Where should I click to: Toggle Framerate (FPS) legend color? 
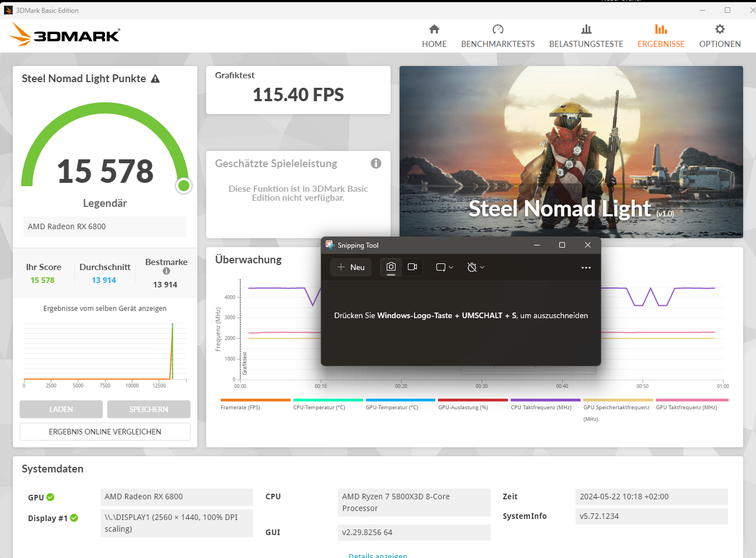pos(255,400)
